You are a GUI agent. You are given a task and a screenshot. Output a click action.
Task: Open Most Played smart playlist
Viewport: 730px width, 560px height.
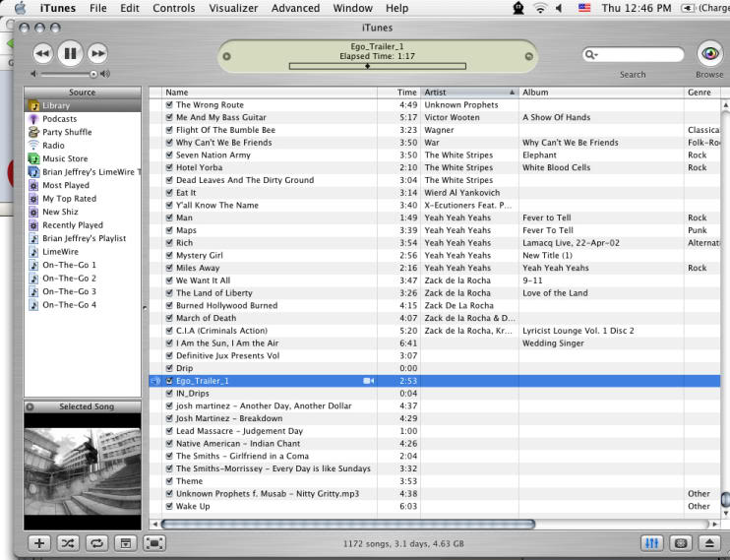click(x=83, y=185)
